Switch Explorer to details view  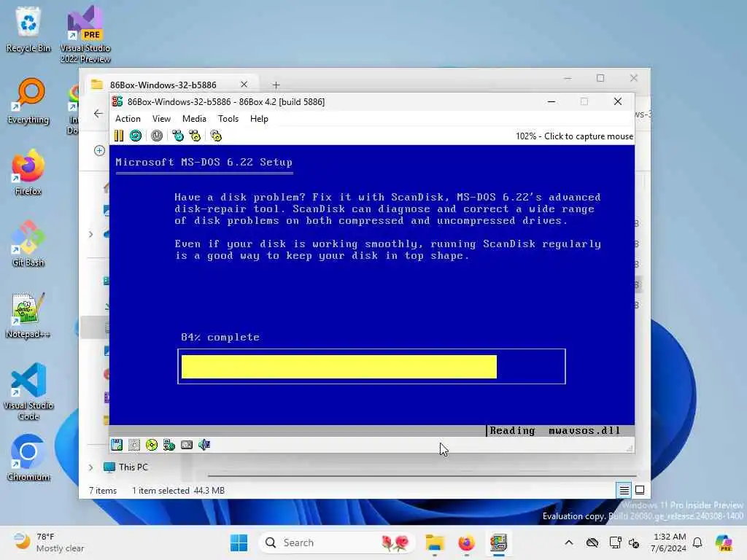click(x=624, y=490)
